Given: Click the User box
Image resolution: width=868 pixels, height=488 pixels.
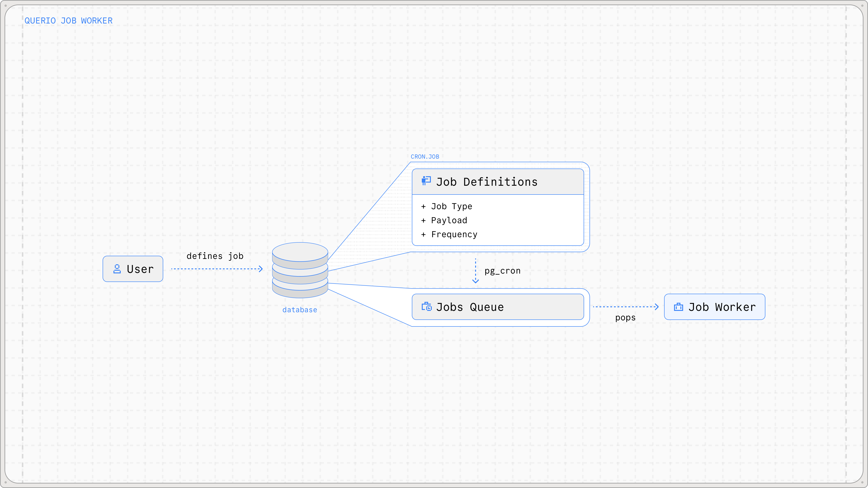Looking at the screenshot, I should pyautogui.click(x=133, y=269).
